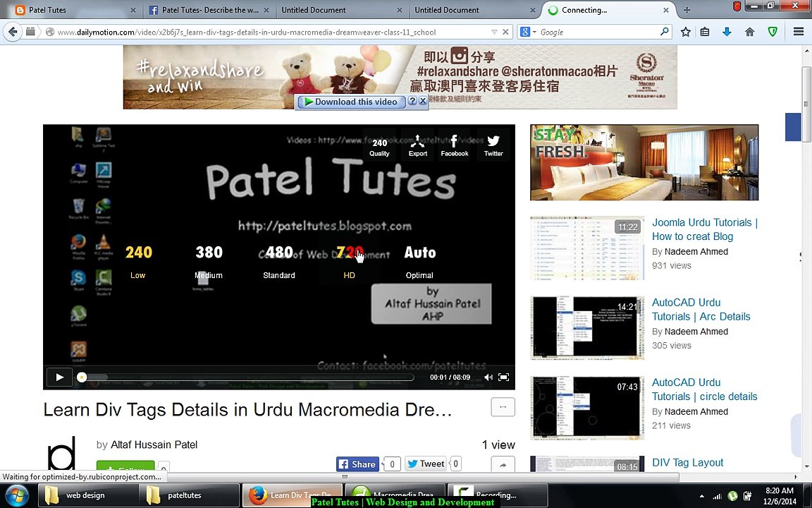Open AutoCAD circle details thumbnail

(x=587, y=408)
